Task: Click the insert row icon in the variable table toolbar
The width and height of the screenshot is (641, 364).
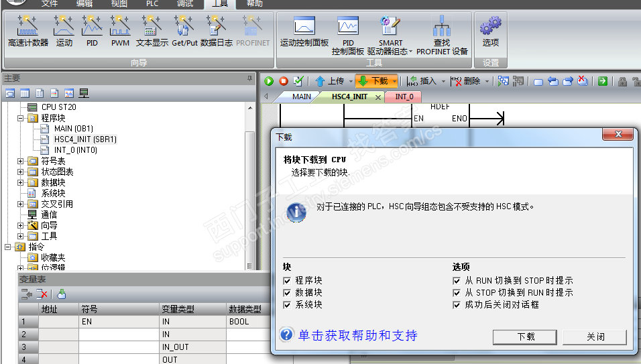Action: click(27, 294)
